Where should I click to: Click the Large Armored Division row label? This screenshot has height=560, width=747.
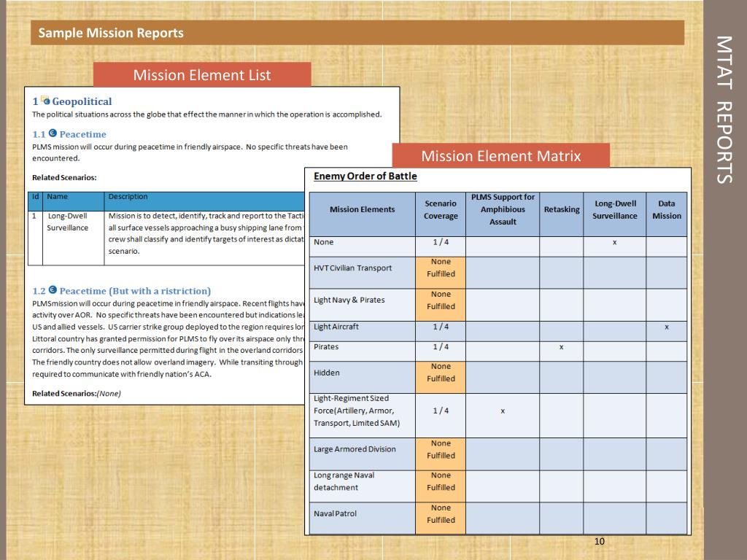pyautogui.click(x=355, y=449)
